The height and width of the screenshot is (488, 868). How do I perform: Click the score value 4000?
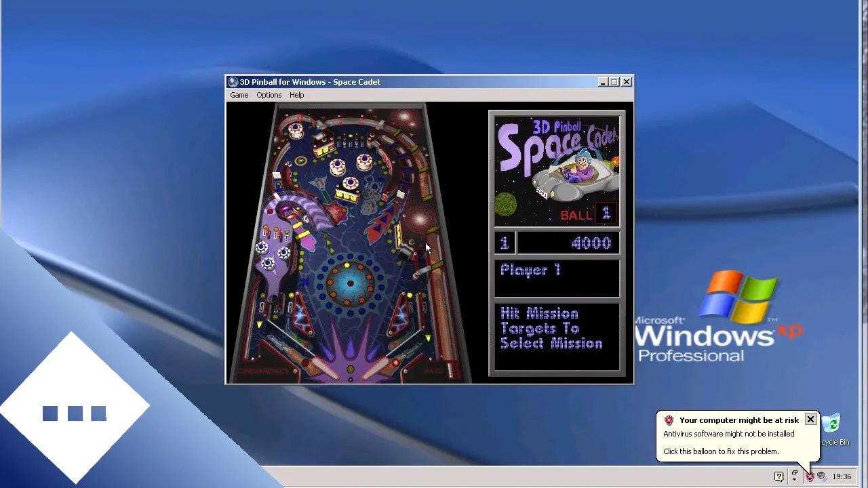click(x=591, y=243)
